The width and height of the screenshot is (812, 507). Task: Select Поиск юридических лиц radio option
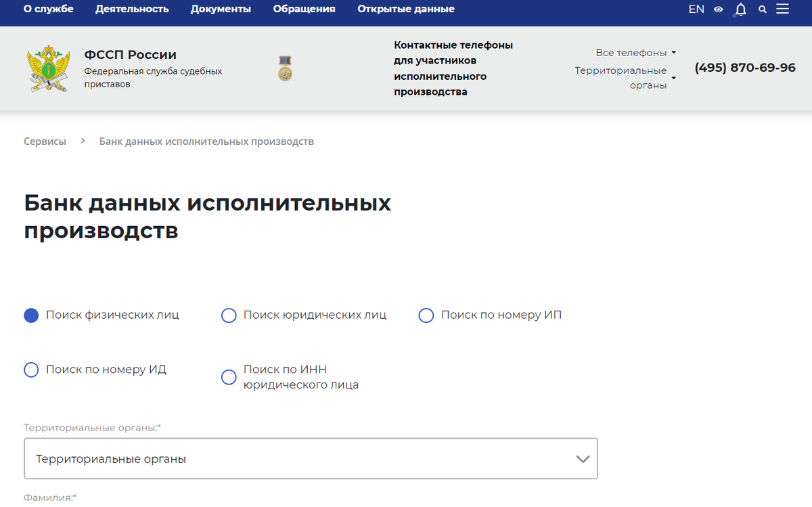229,315
